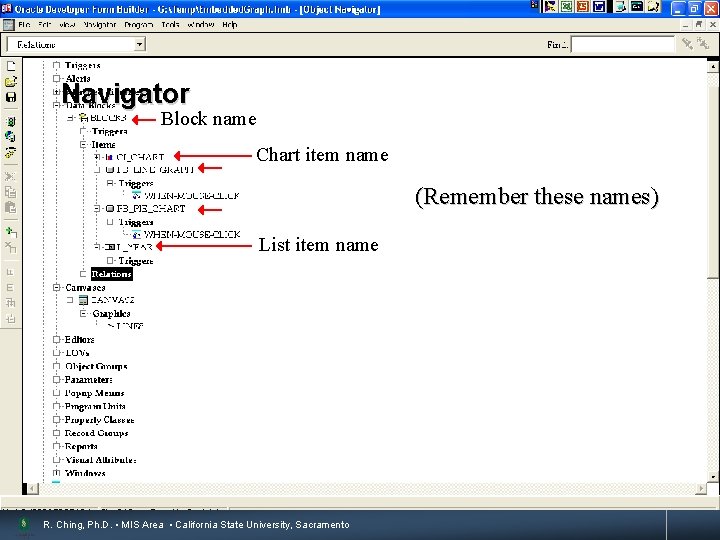Expand the Windows node

point(56,473)
